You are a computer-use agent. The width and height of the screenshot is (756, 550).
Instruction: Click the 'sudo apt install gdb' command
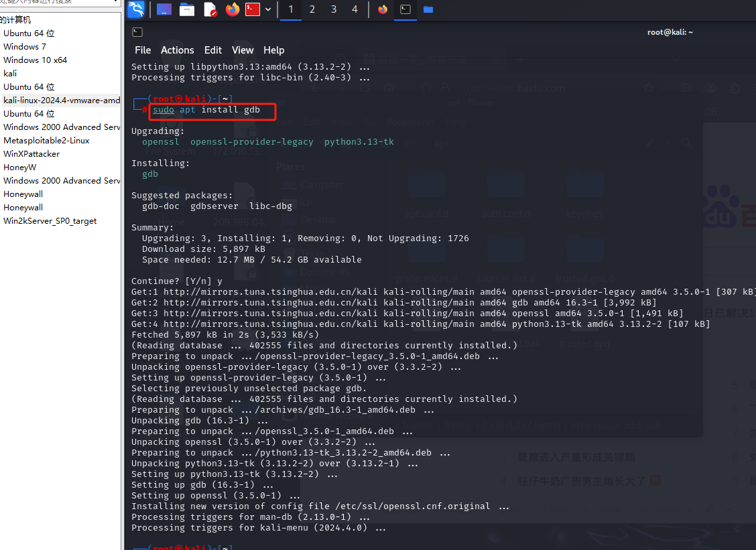[x=206, y=110]
